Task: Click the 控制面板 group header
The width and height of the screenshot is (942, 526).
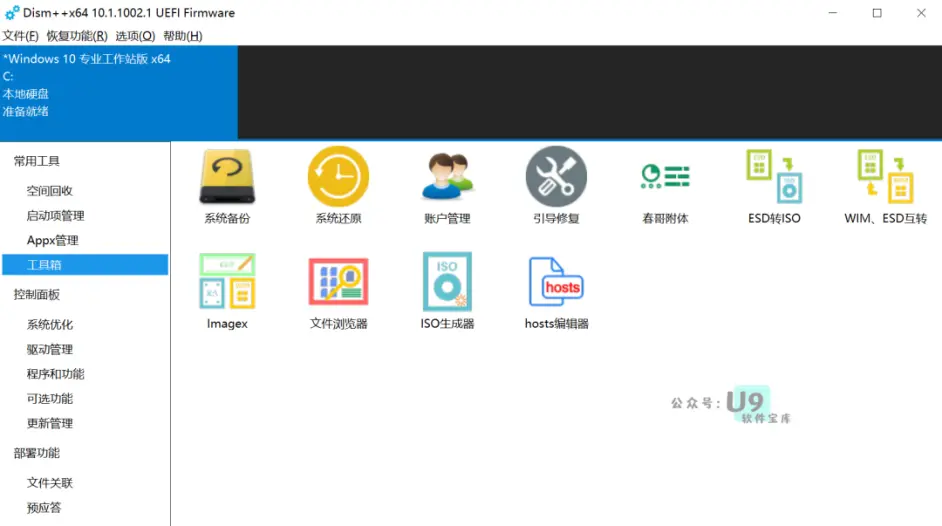Action: (37, 294)
